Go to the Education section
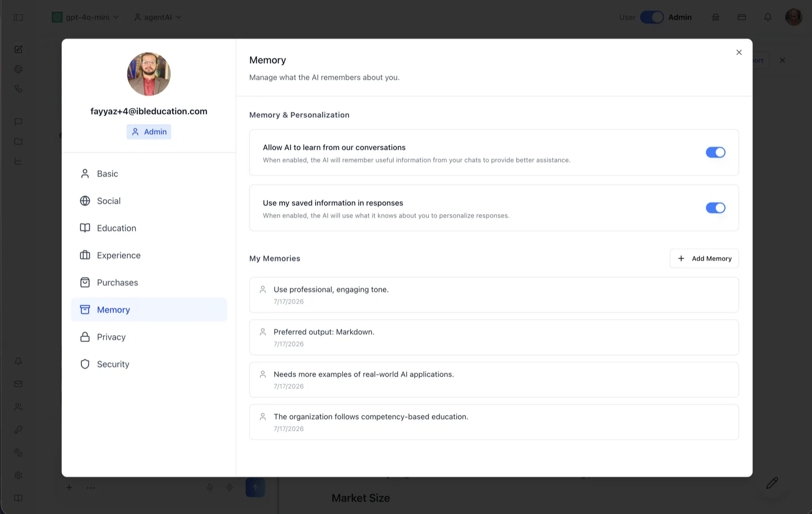Screen dimensions: 812x514 (x=149, y=228)
